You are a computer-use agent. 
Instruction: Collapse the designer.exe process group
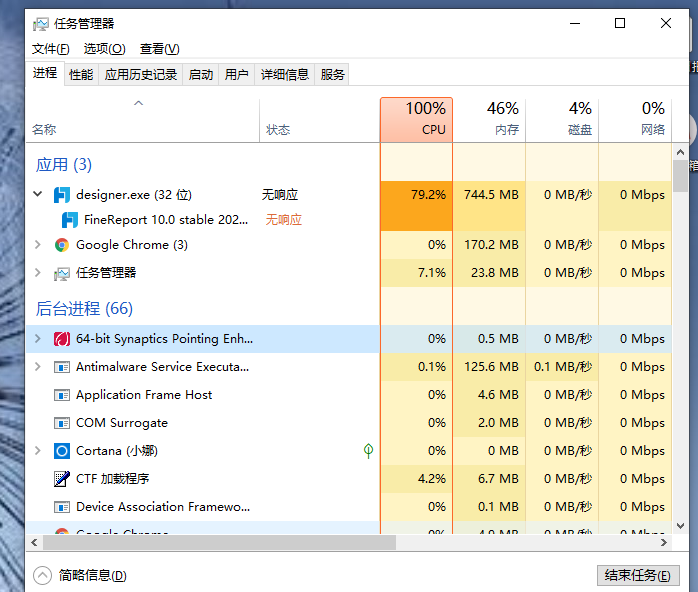(x=38, y=194)
